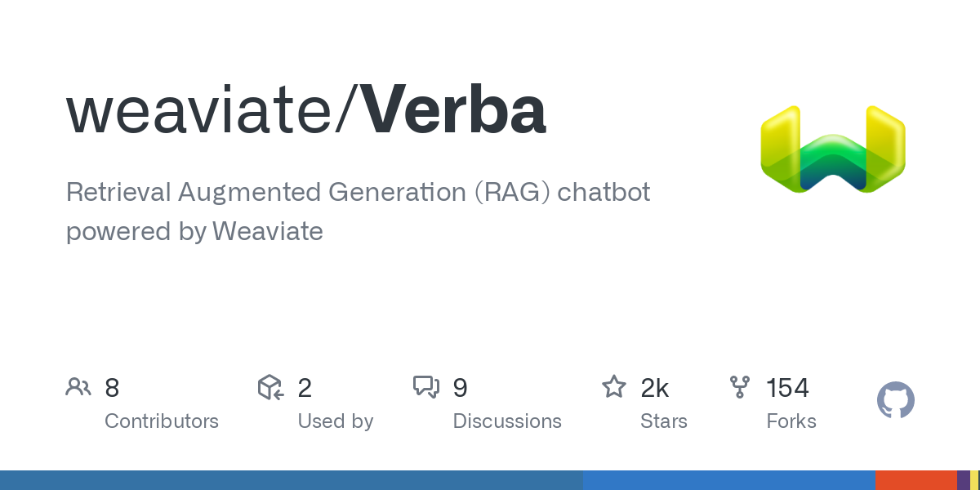Select the Stars label
Viewport: 980px width, 490px height.
(x=664, y=421)
